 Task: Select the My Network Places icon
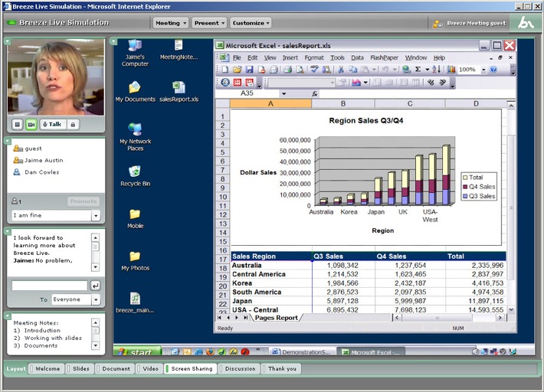click(136, 137)
